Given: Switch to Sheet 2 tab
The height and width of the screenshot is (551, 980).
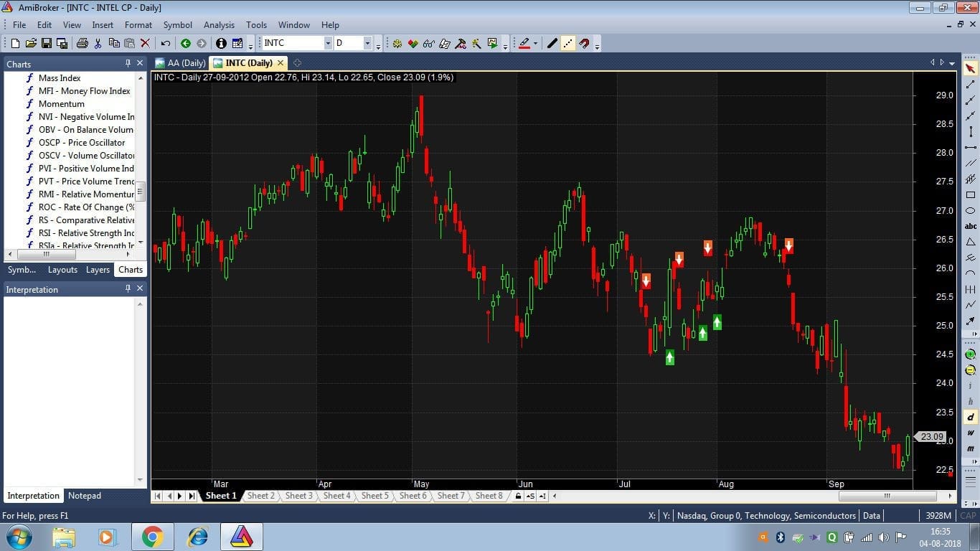Looking at the screenshot, I should coord(260,496).
